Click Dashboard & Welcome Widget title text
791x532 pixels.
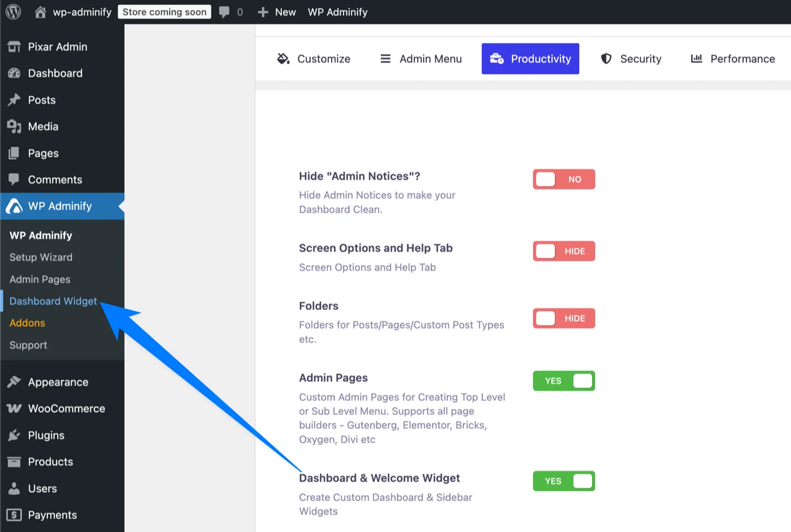pyautogui.click(x=380, y=478)
